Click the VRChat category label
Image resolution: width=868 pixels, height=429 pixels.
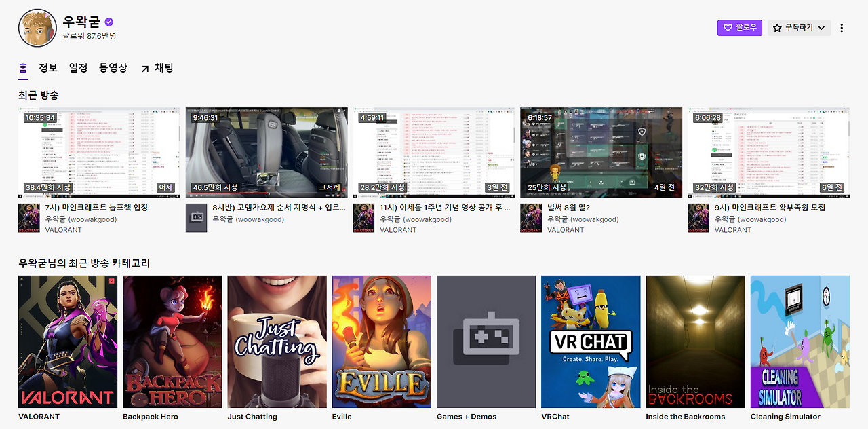[555, 417]
